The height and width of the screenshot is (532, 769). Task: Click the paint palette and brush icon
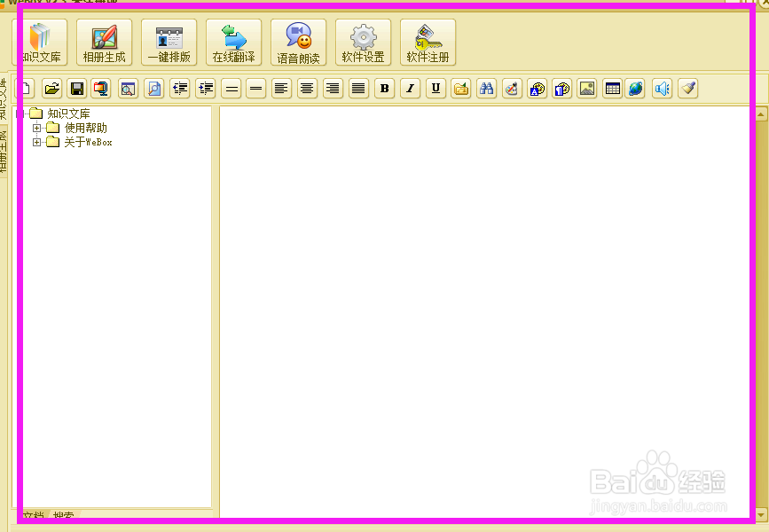[512, 89]
